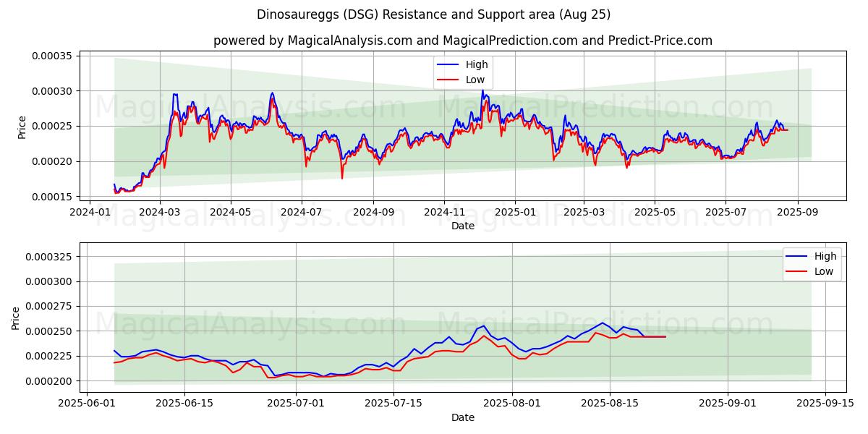The height and width of the screenshot is (434, 868).
Task: Click the bottom chart y-axis label 0.000200
Action: [49, 381]
